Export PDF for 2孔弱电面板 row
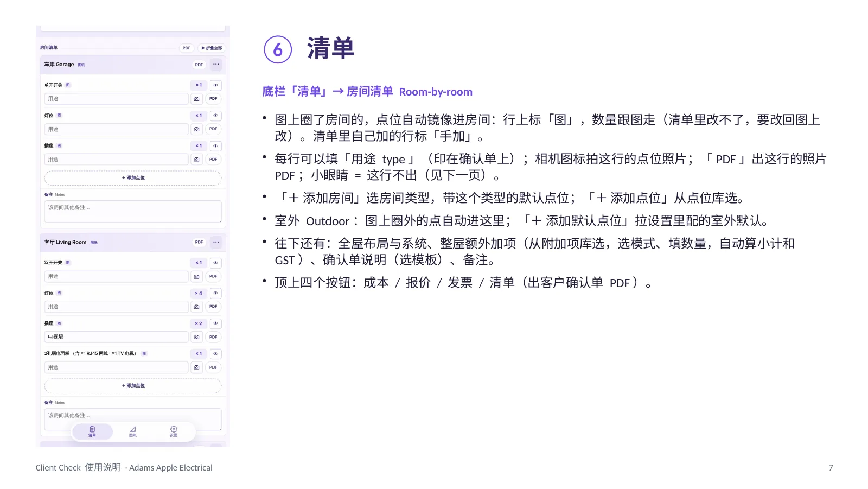This screenshot has height=489, width=868. (213, 367)
